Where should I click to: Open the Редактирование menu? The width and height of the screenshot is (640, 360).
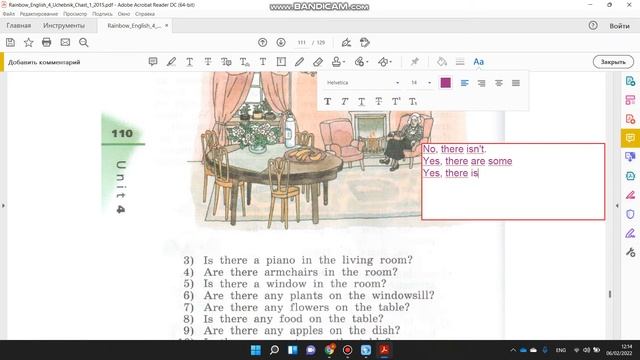pos(39,14)
